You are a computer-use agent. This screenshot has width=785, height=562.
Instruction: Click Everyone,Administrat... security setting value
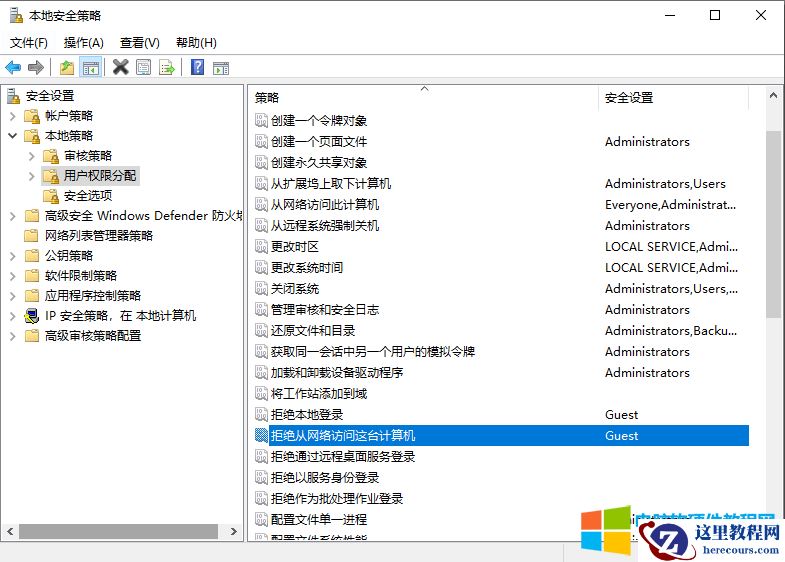(x=670, y=205)
